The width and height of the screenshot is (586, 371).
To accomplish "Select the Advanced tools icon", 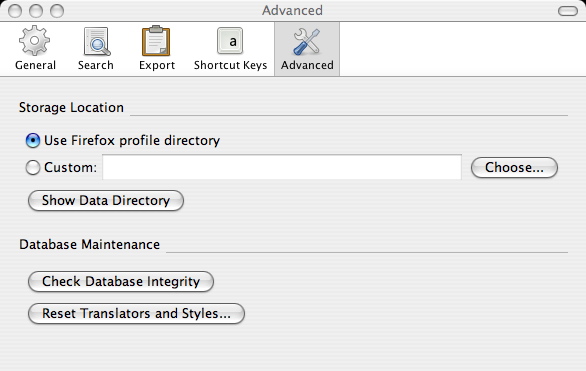I will click(x=307, y=41).
